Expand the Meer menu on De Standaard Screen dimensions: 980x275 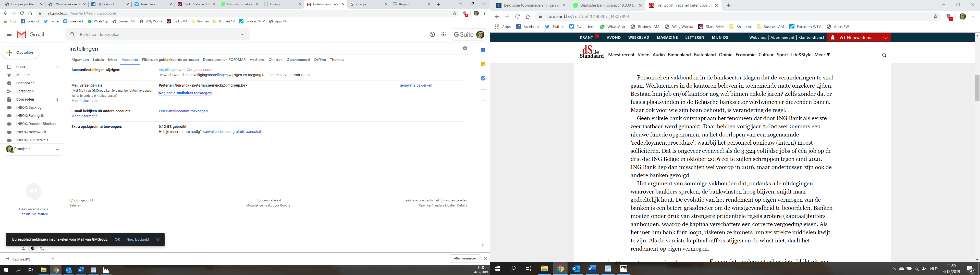822,55
